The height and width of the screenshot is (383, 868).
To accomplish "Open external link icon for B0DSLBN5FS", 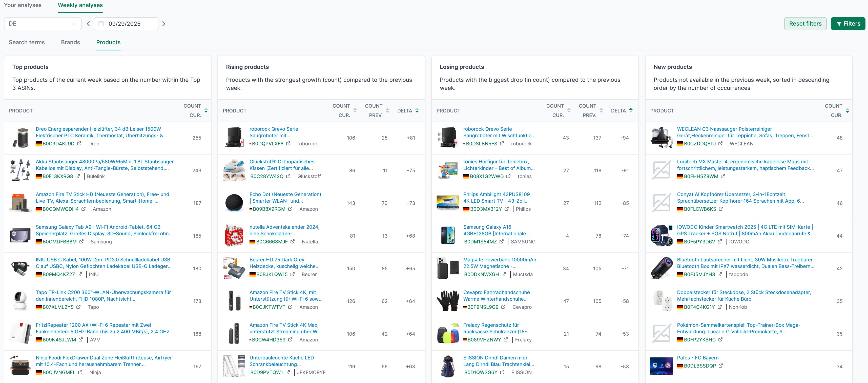I will point(502,144).
